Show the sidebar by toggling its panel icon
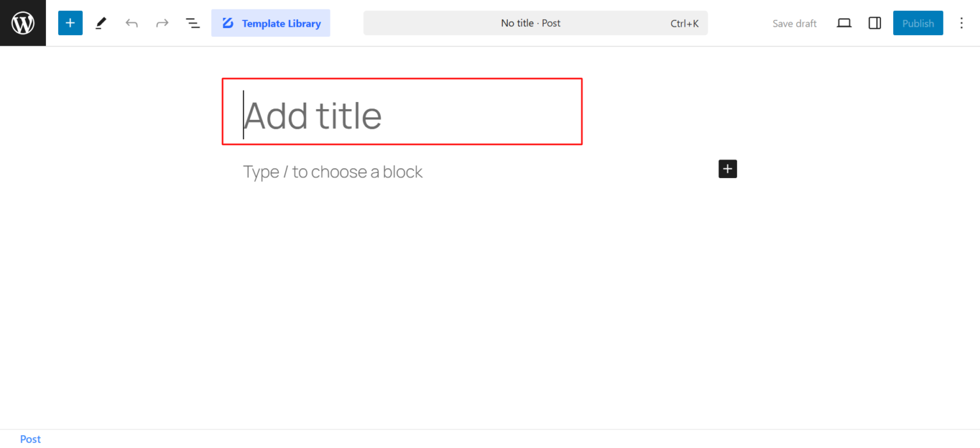The width and height of the screenshot is (980, 448). point(874,22)
